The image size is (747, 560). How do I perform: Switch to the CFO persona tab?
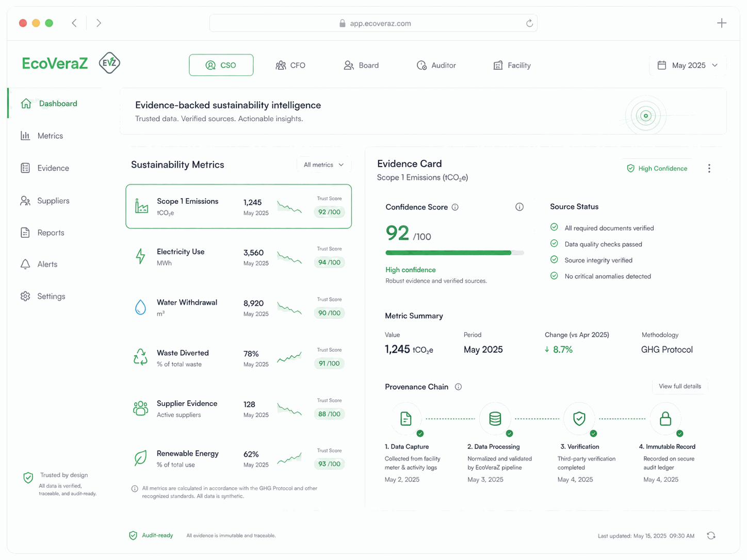291,65
